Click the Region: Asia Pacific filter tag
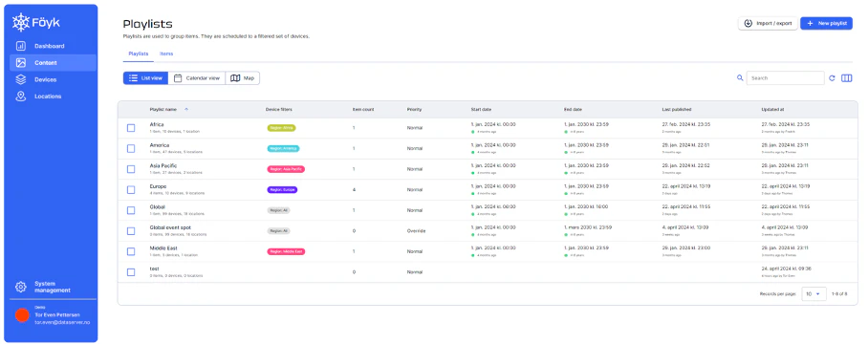Image resolution: width=868 pixels, height=344 pixels. click(286, 169)
